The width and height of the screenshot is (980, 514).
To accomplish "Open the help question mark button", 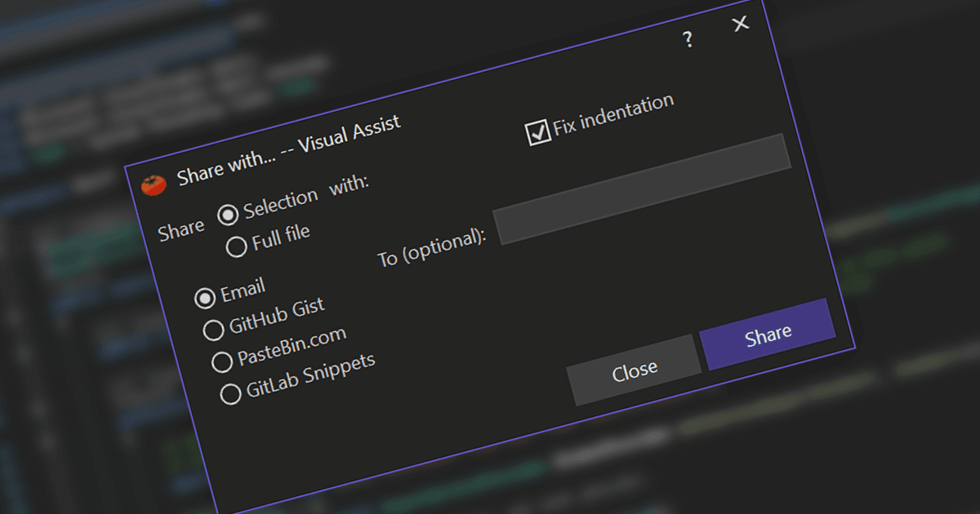I will click(x=688, y=39).
